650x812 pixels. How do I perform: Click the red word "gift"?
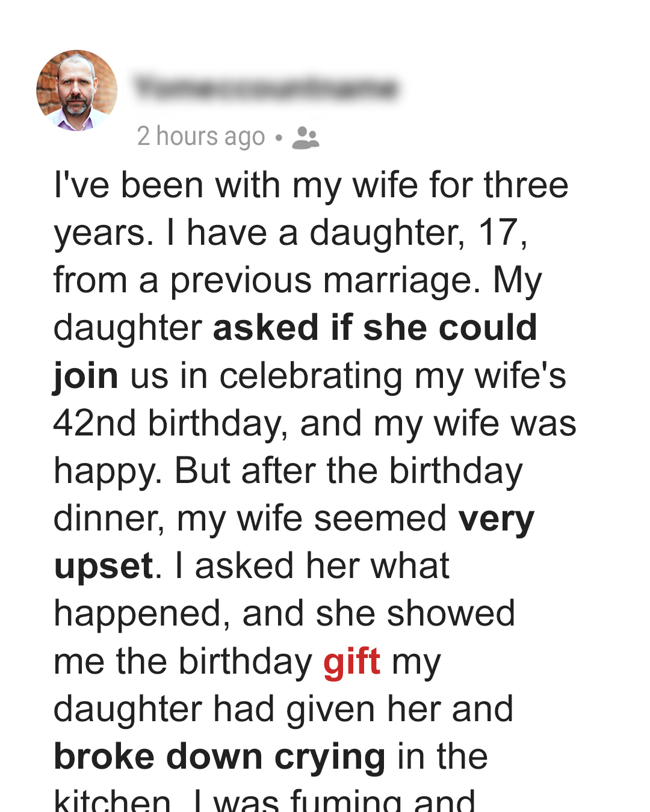click(352, 662)
